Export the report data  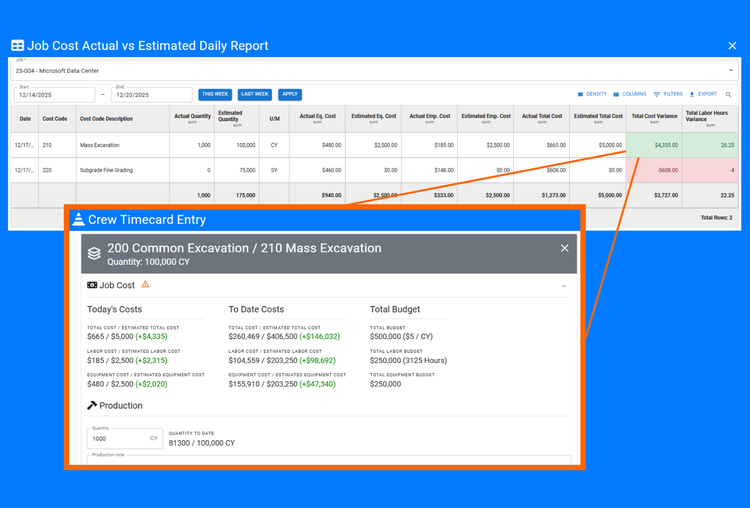pyautogui.click(x=703, y=94)
